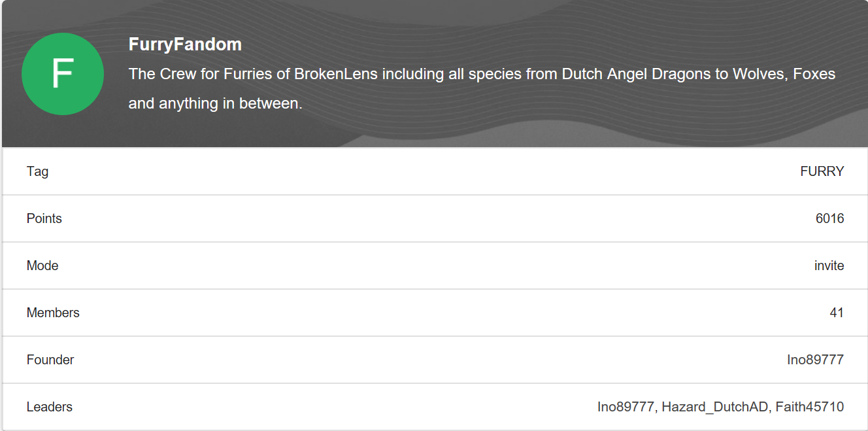Select the 6016 points value
868x431 pixels.
[x=830, y=218]
